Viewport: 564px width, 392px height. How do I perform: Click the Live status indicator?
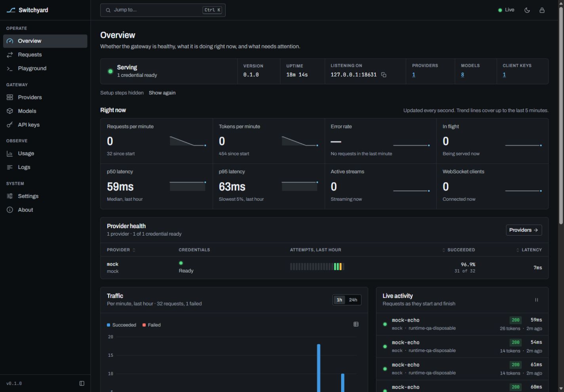(x=506, y=10)
